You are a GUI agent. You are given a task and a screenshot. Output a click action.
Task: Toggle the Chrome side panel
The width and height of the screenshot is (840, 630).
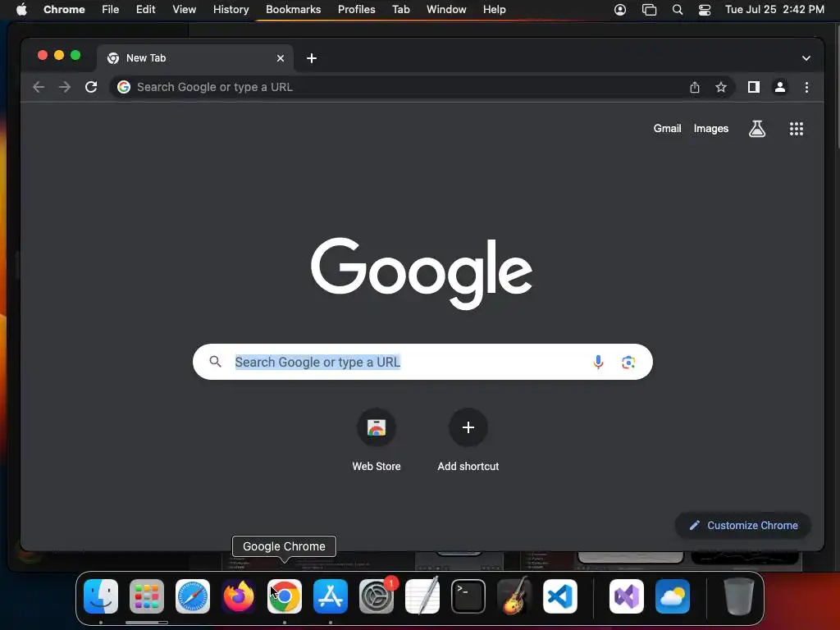point(754,87)
